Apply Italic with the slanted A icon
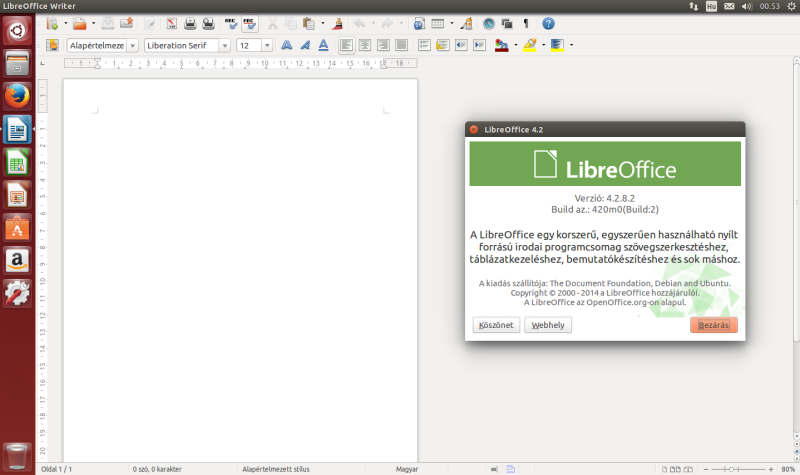 tap(305, 45)
